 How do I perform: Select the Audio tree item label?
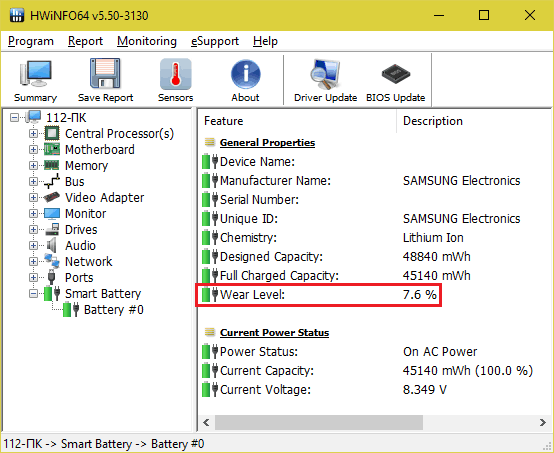pyautogui.click(x=80, y=246)
